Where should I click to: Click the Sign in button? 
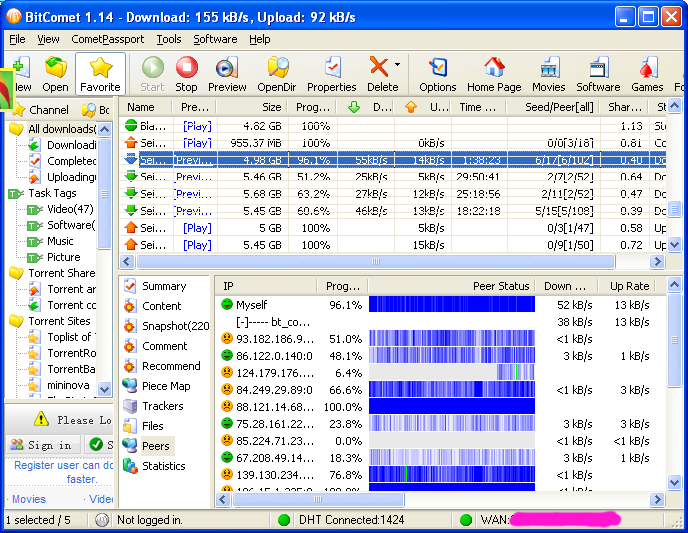point(43,445)
